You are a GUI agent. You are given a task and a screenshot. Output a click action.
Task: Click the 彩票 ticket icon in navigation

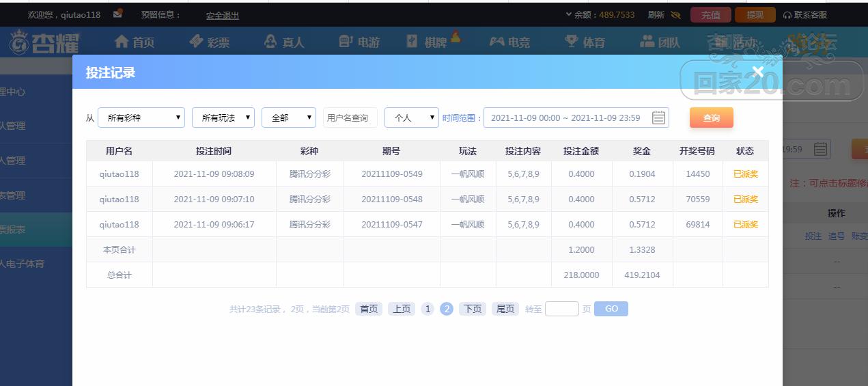click(197, 42)
